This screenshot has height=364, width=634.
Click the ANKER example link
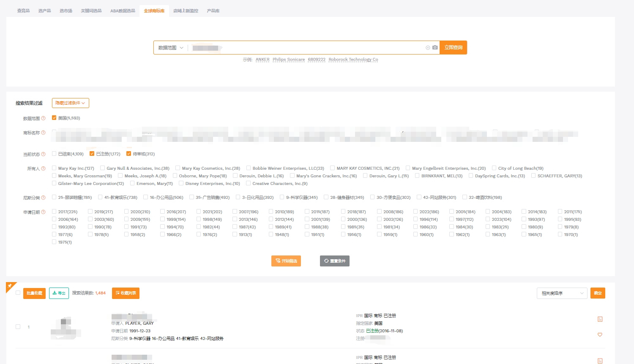point(262,60)
